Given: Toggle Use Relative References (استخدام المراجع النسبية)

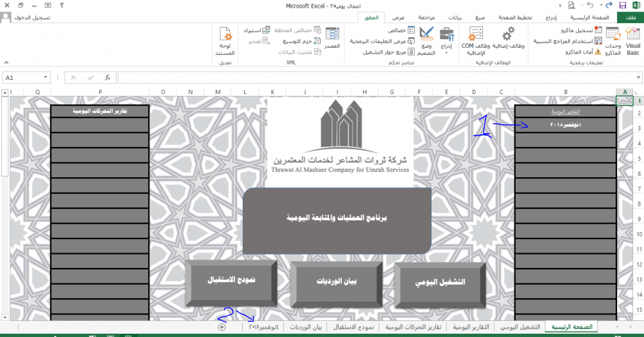Looking at the screenshot, I should [x=567, y=41].
